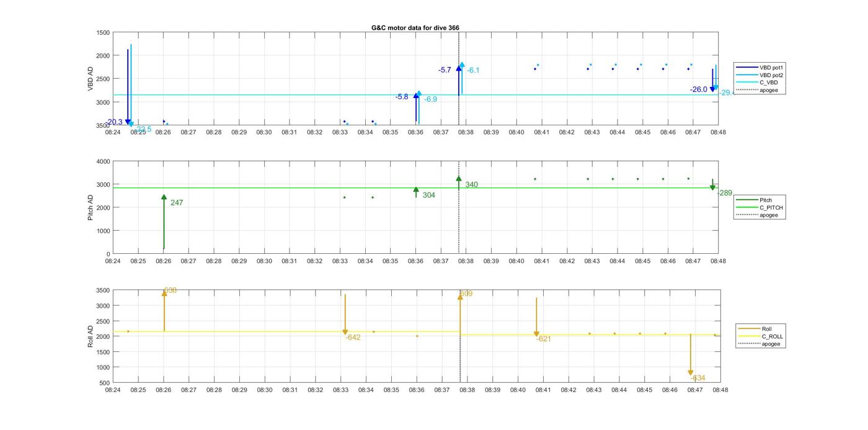This screenshot has width=868, height=430.
Task: Select the 'VBD AD' y-axis label
Action: pyautogui.click(x=90, y=79)
